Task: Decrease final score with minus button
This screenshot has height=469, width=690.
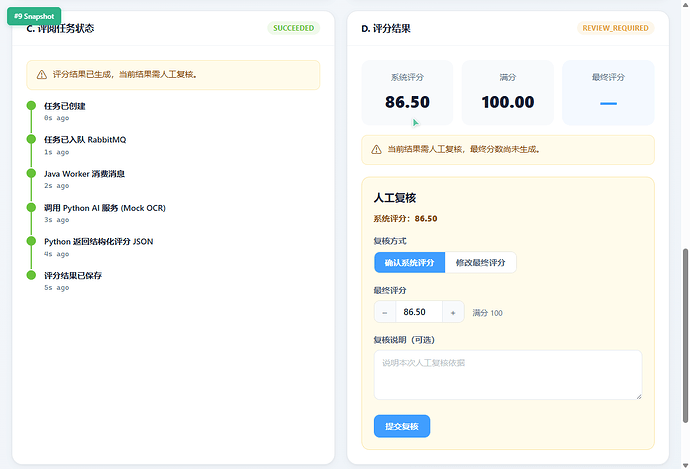Action: [x=385, y=312]
